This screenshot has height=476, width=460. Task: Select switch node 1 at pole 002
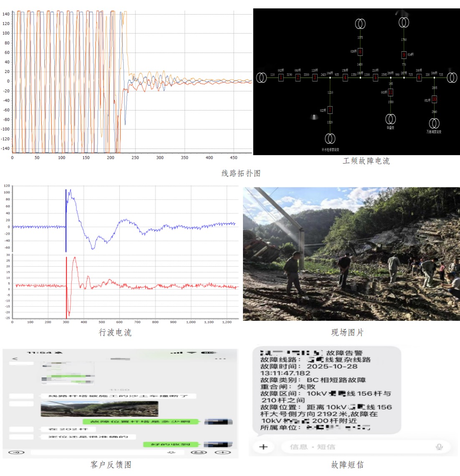281,78
